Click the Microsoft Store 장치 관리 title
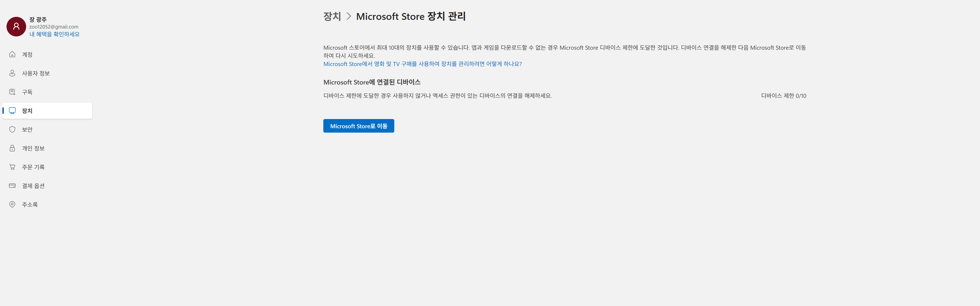 [x=411, y=16]
